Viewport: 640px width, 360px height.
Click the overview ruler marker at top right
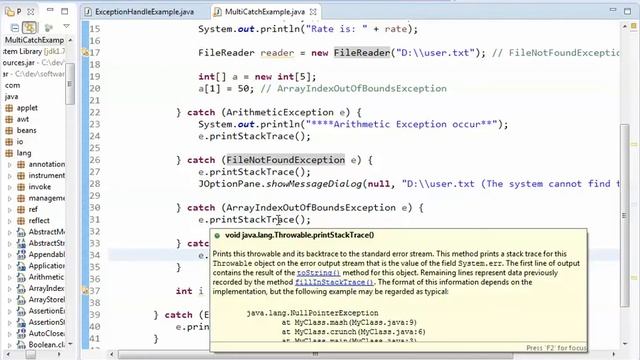pos(633,27)
